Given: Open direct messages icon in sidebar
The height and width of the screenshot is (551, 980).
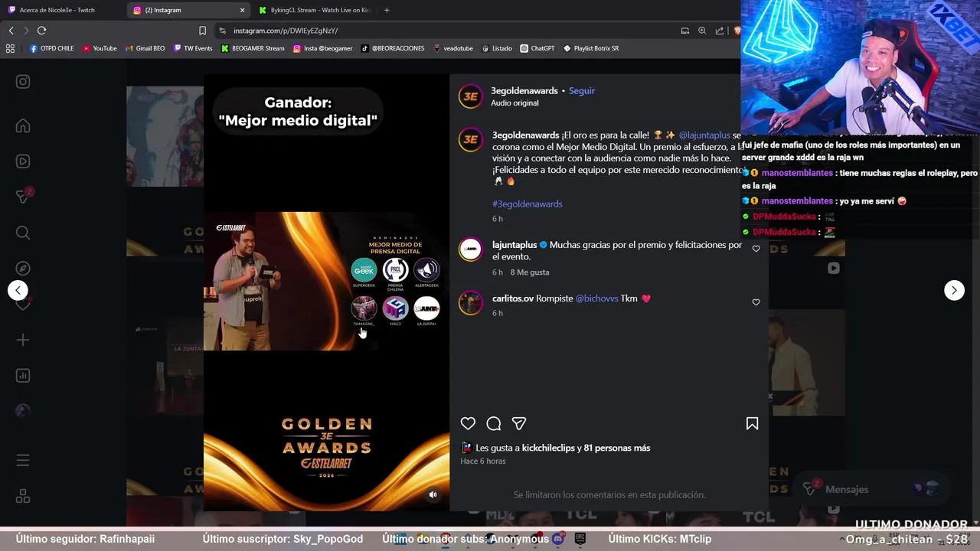Looking at the screenshot, I should [x=23, y=197].
